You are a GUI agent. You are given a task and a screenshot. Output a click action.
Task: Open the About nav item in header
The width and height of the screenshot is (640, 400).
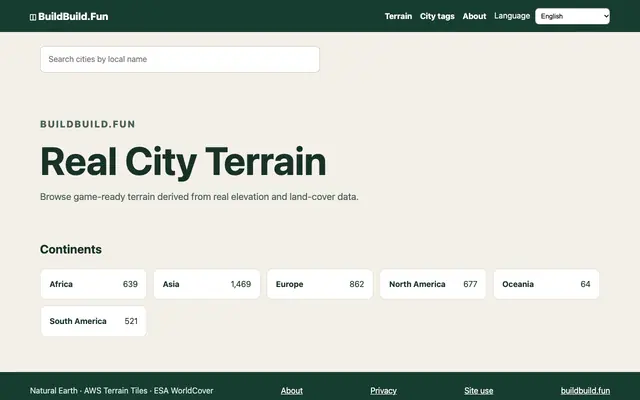(x=474, y=16)
